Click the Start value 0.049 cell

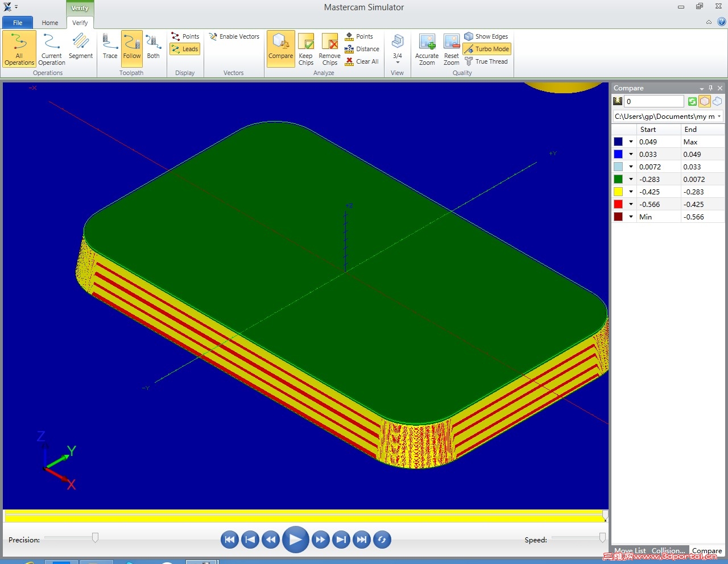pos(659,142)
